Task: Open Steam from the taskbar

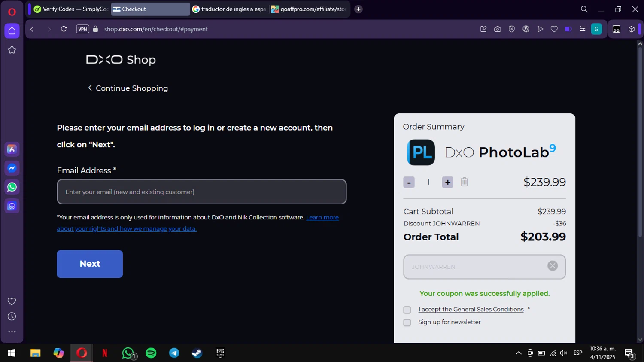Action: pyautogui.click(x=197, y=353)
